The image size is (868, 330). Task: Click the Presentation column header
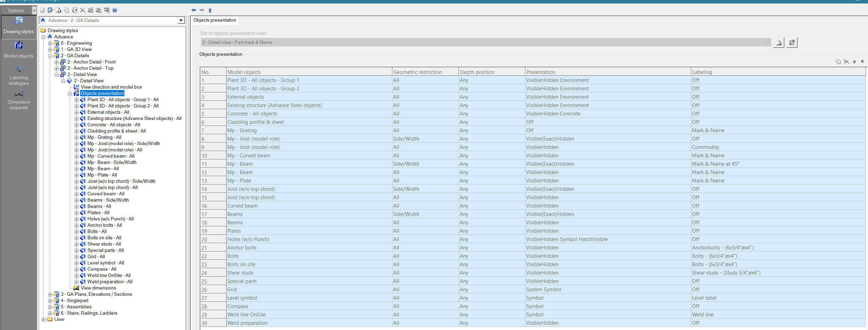608,72
